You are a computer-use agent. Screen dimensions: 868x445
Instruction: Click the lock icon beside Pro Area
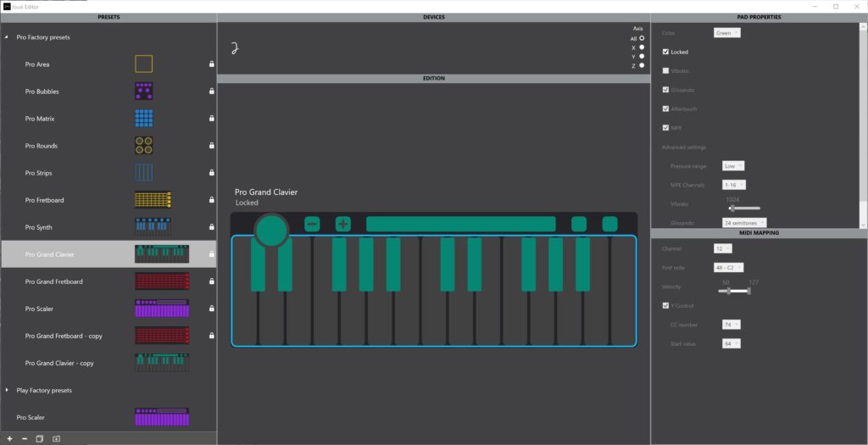[x=211, y=64]
